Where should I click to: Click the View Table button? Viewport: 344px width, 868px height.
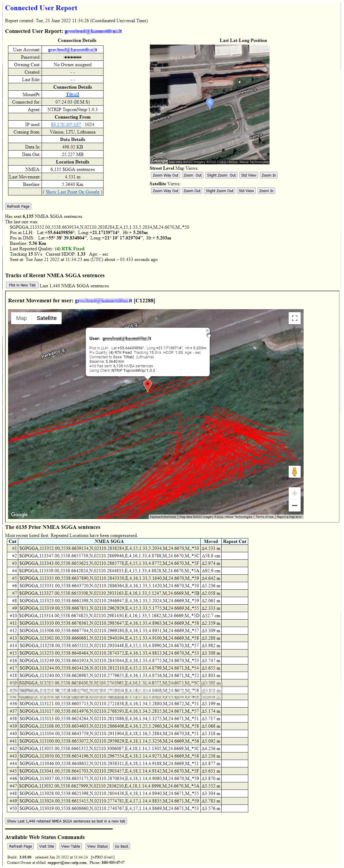click(x=70, y=846)
